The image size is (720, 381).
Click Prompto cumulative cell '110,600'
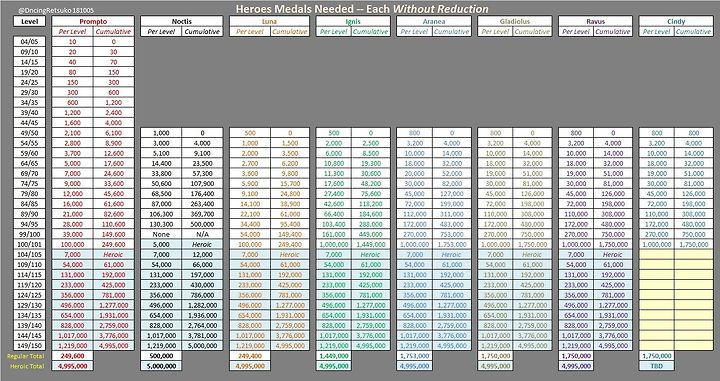114,224
